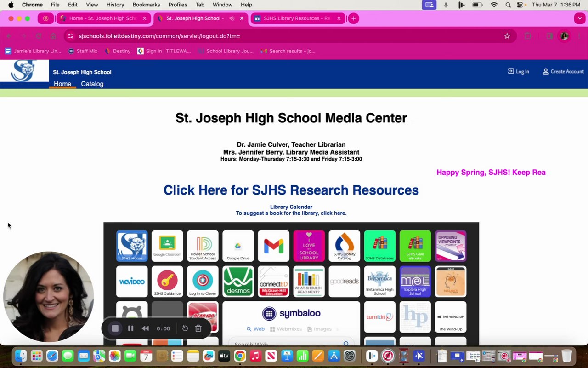The width and height of the screenshot is (588, 368).
Task: Open Power School Student Access tile
Action: click(203, 246)
